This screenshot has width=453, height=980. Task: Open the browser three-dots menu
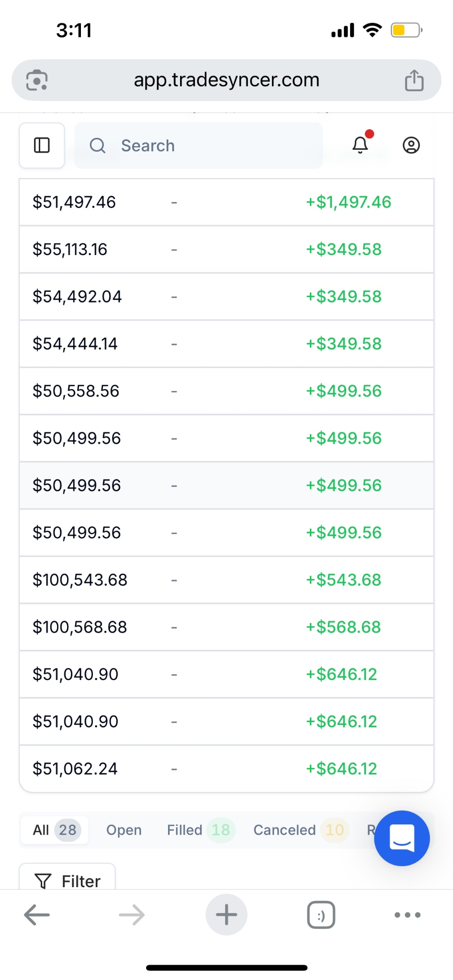tap(408, 915)
